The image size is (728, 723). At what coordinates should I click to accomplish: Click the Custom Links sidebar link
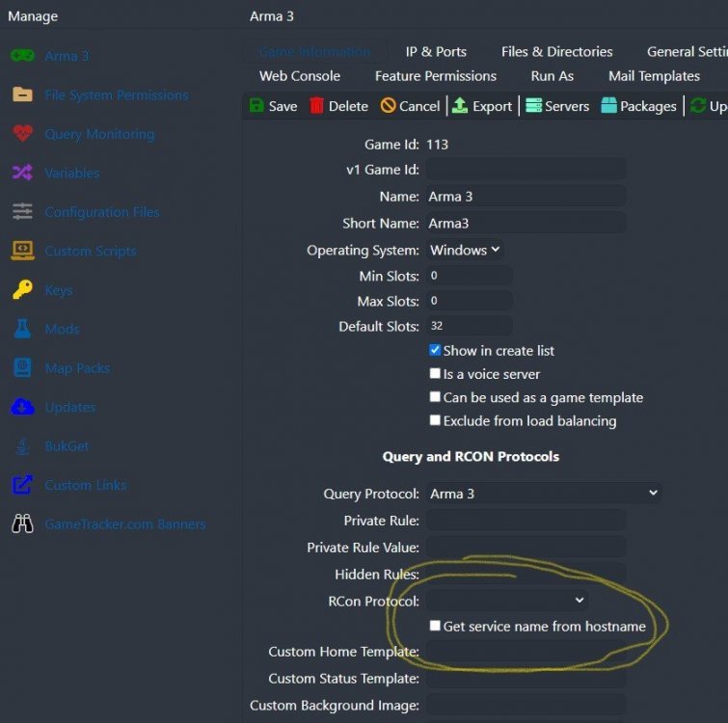pos(85,485)
